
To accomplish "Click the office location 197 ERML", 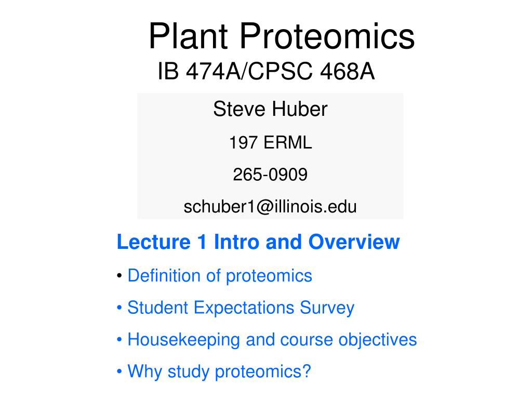I will [270, 142].
